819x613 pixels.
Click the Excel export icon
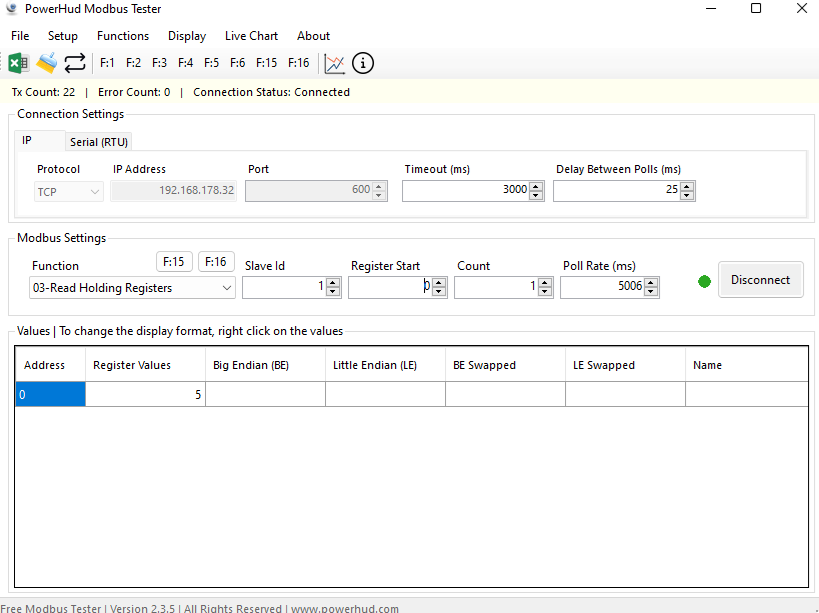(18, 63)
